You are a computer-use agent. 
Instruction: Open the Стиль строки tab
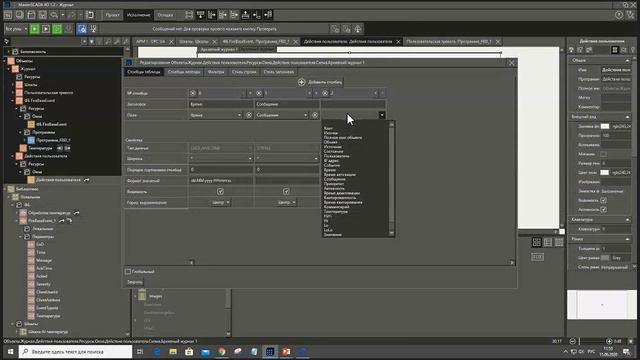[244, 72]
